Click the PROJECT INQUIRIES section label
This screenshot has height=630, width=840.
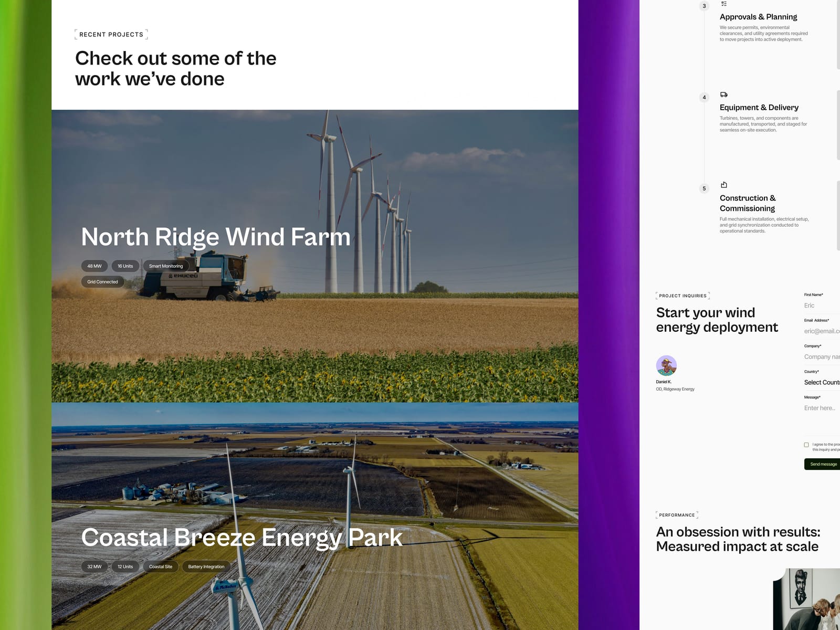[x=682, y=296]
